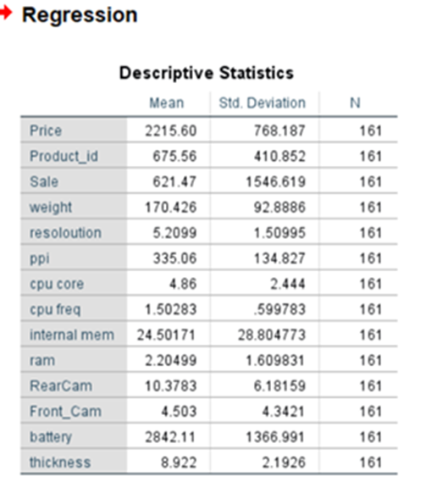Click the N column header
Viewport: 448px width, 482px height.
(x=355, y=103)
